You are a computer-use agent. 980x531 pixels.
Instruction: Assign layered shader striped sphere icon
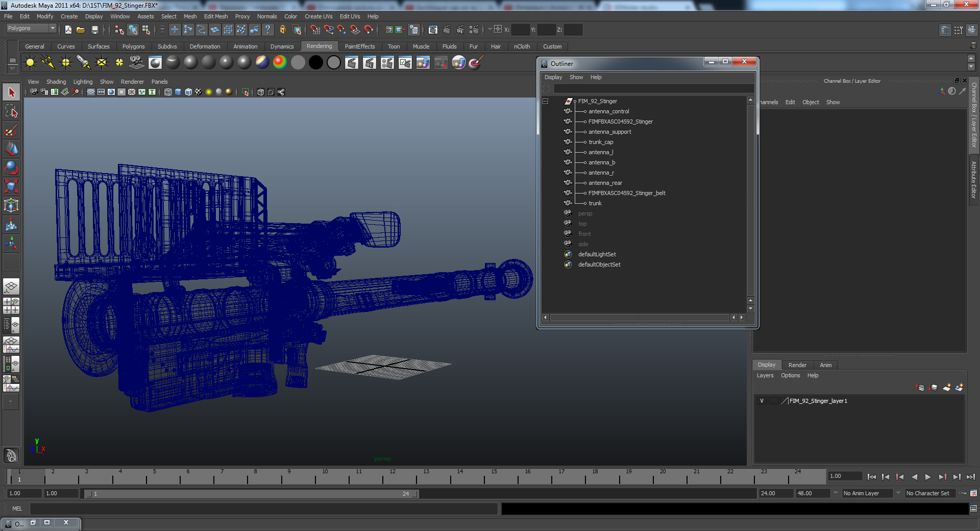(x=262, y=63)
